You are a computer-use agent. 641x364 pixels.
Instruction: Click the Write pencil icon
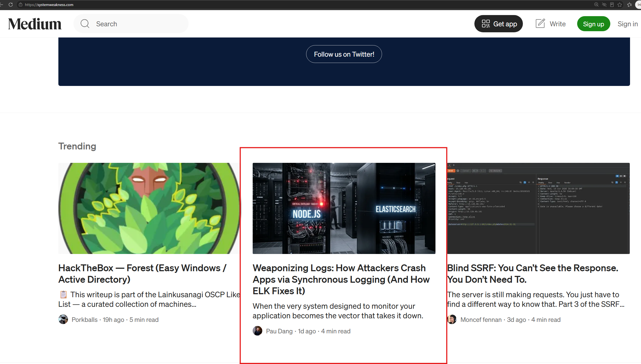pos(540,24)
